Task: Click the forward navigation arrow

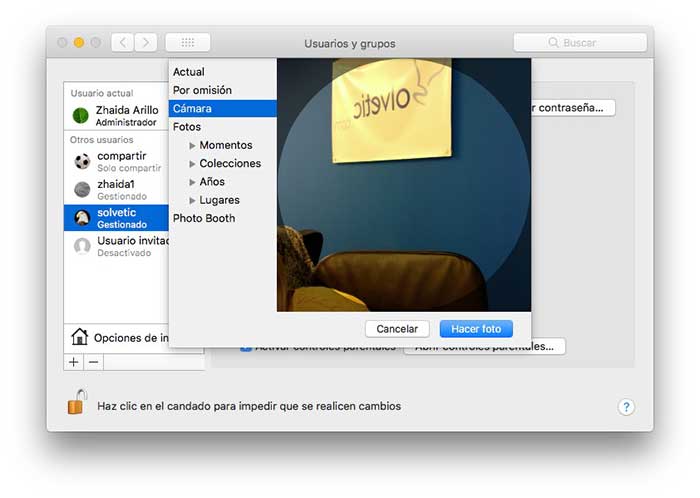Action: pyautogui.click(x=146, y=43)
